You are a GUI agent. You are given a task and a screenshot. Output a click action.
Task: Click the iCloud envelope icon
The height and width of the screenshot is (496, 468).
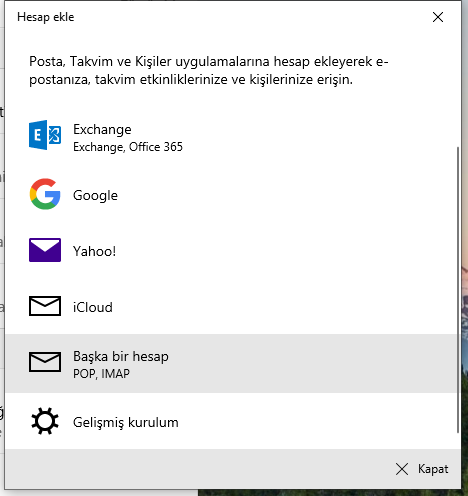[x=45, y=306]
